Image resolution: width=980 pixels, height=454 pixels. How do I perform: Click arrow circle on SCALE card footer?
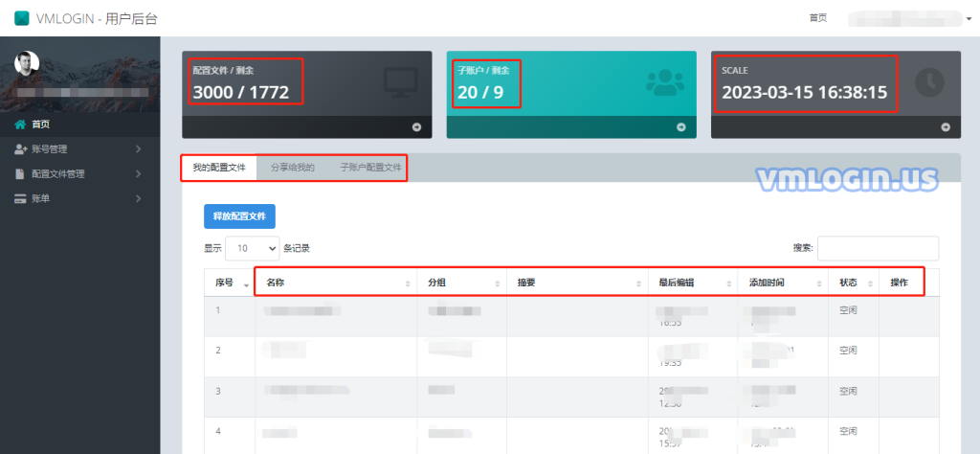click(x=946, y=127)
